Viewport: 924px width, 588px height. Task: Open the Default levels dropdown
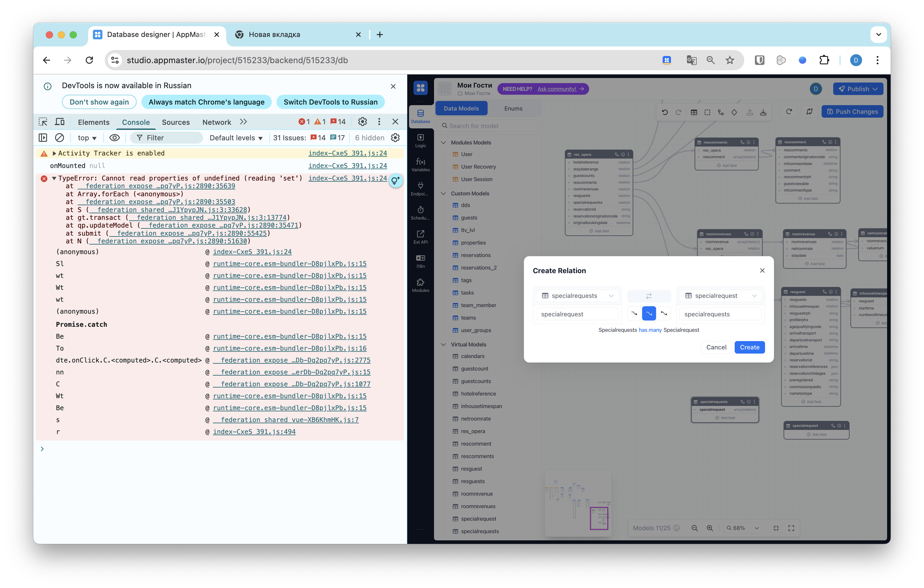pyautogui.click(x=236, y=138)
